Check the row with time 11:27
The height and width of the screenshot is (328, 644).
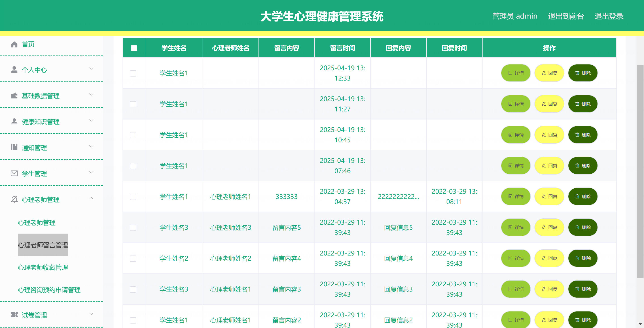[133, 104]
